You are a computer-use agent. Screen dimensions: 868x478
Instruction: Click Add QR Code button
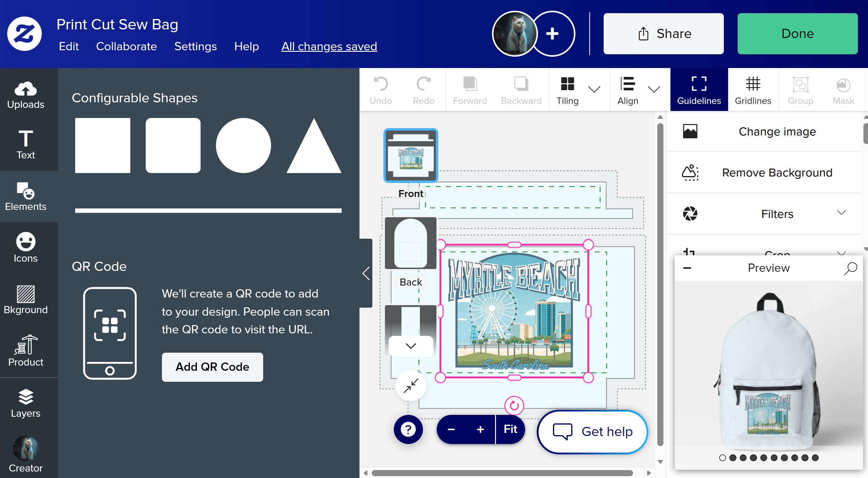(212, 367)
